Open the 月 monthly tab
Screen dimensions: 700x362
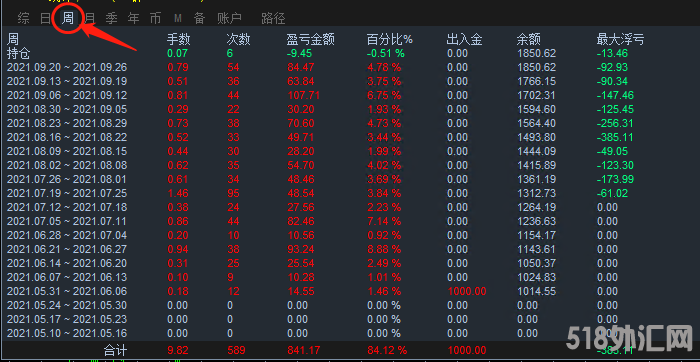[90, 18]
